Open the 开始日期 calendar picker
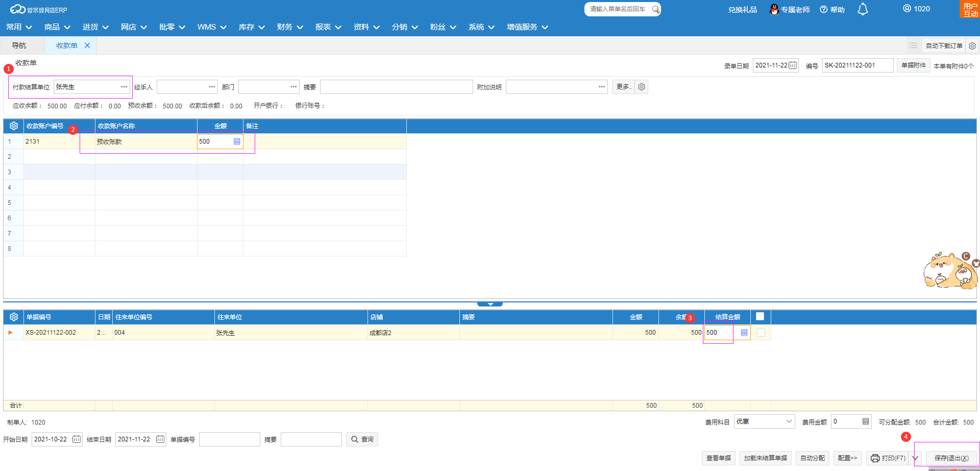Image resolution: width=980 pixels, height=471 pixels. [76, 439]
